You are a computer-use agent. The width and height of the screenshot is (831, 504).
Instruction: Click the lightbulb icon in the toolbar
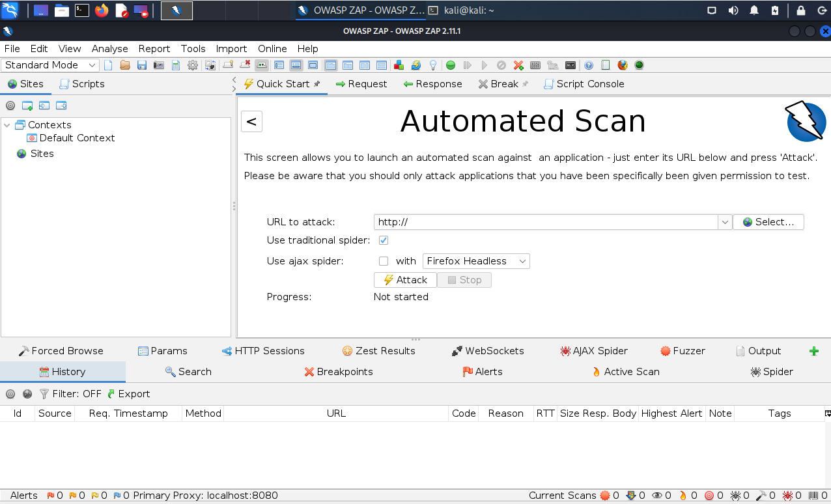[x=432, y=65]
